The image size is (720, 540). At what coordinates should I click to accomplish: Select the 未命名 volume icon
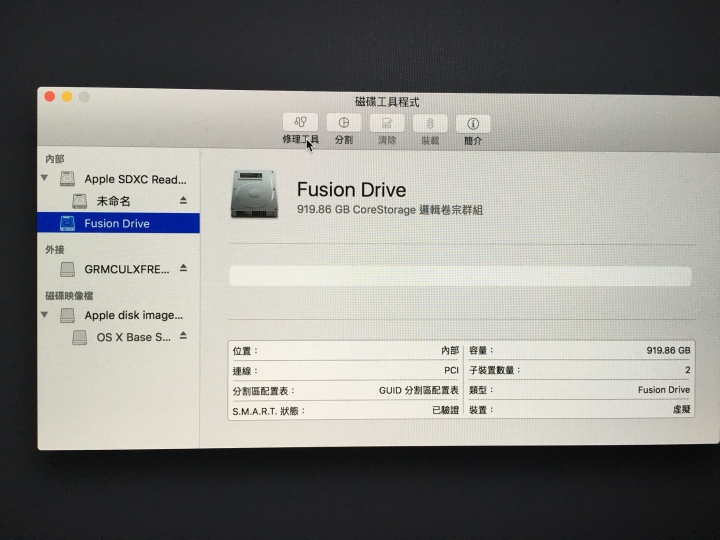click(x=79, y=201)
